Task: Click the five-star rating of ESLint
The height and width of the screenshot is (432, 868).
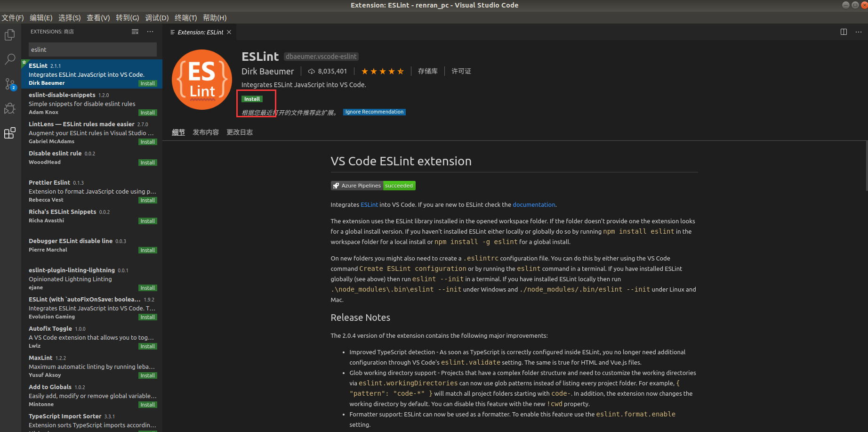Action: point(382,71)
